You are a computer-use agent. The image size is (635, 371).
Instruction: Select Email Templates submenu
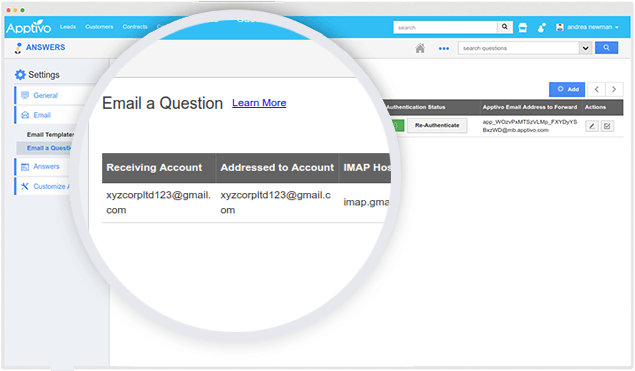click(51, 134)
